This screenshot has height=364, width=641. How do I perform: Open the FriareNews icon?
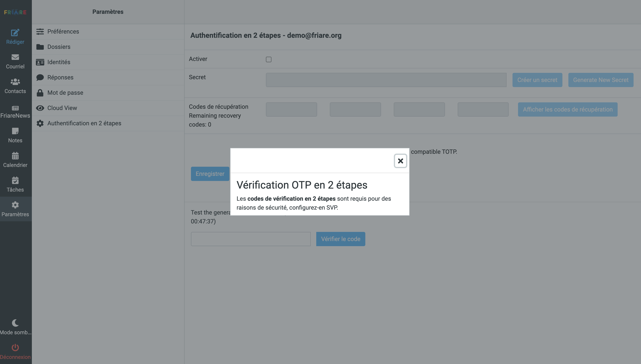tap(15, 108)
